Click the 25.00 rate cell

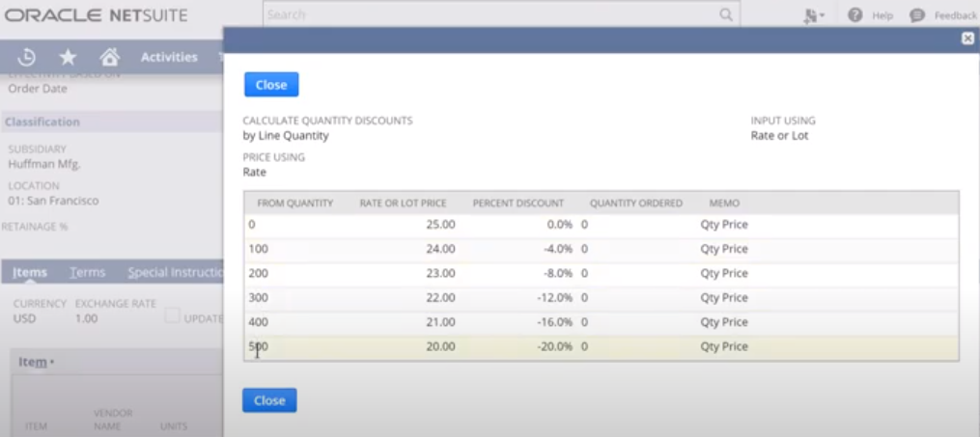440,224
